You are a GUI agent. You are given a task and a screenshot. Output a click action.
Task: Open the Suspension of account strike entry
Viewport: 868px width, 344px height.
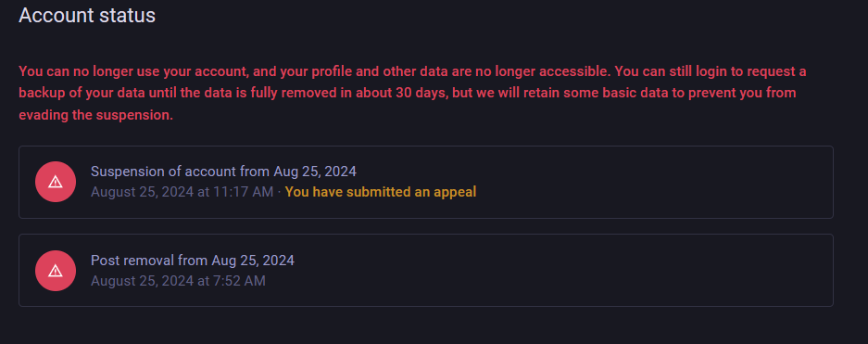coord(426,183)
